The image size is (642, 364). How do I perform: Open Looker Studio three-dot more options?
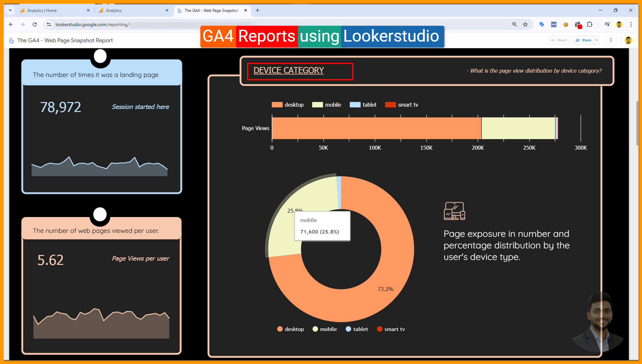click(x=611, y=40)
